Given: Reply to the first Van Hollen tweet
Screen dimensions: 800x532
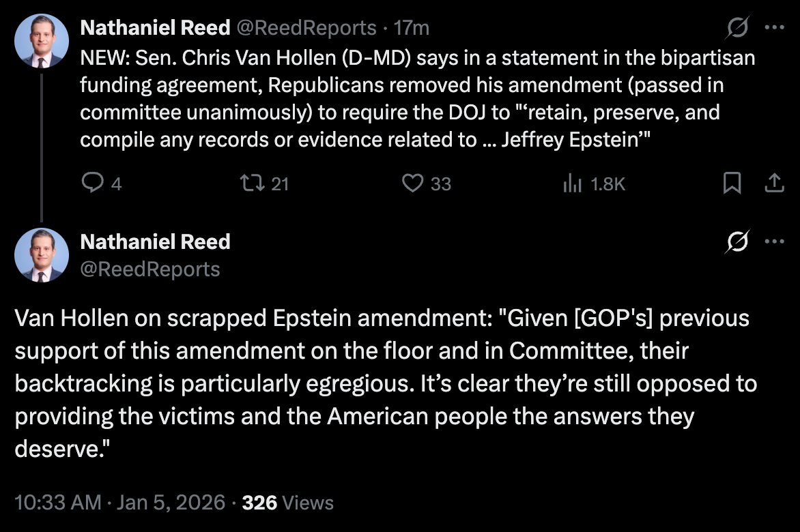Looking at the screenshot, I should (x=91, y=183).
